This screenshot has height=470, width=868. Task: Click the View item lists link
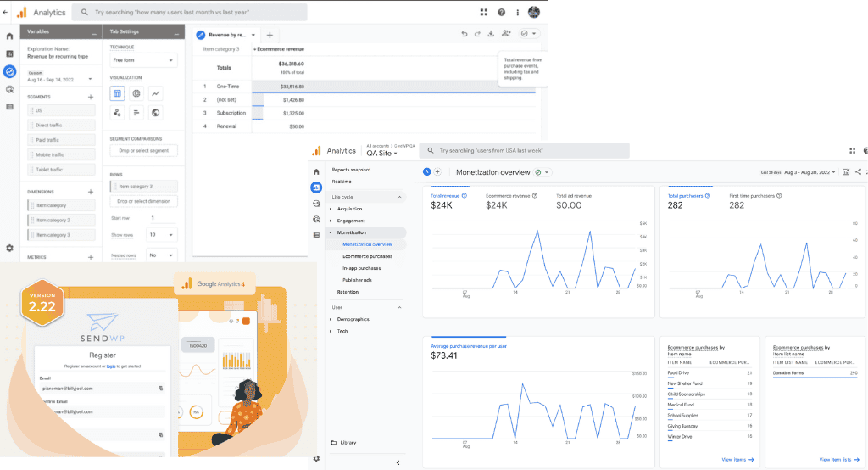[x=839, y=460]
